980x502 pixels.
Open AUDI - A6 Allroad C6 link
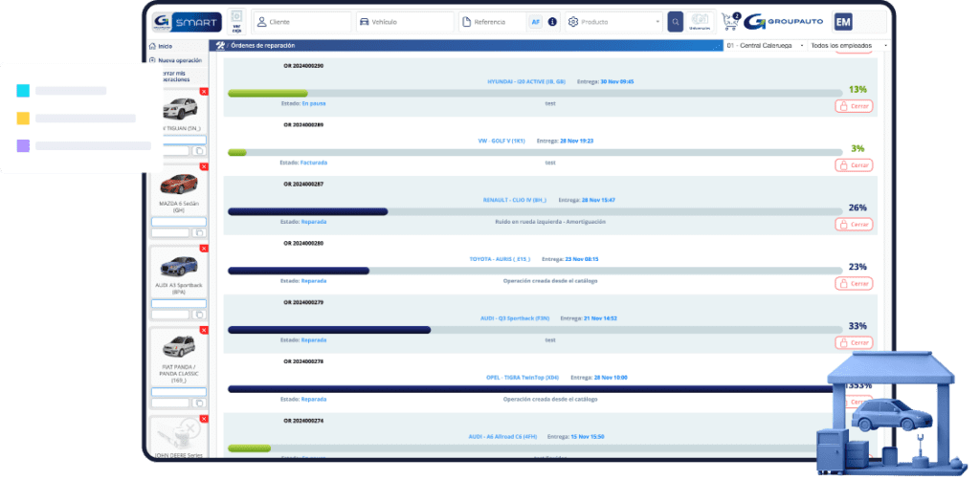coord(502,437)
